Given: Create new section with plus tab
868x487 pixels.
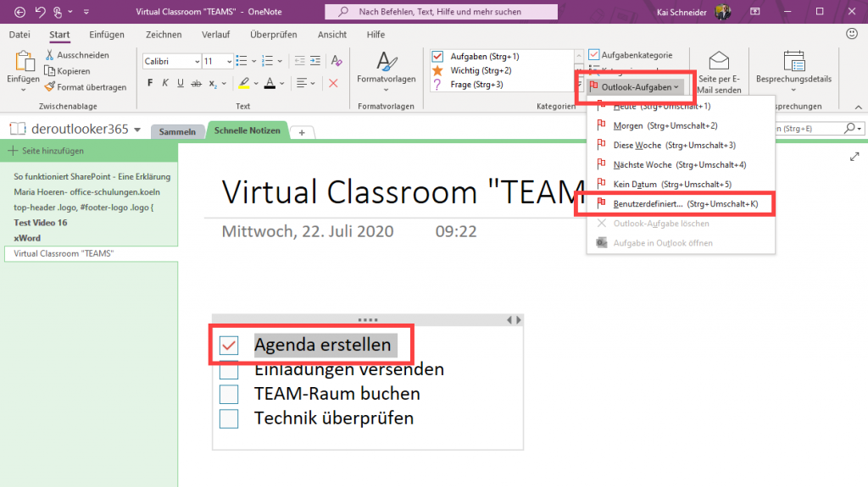Looking at the screenshot, I should point(302,132).
